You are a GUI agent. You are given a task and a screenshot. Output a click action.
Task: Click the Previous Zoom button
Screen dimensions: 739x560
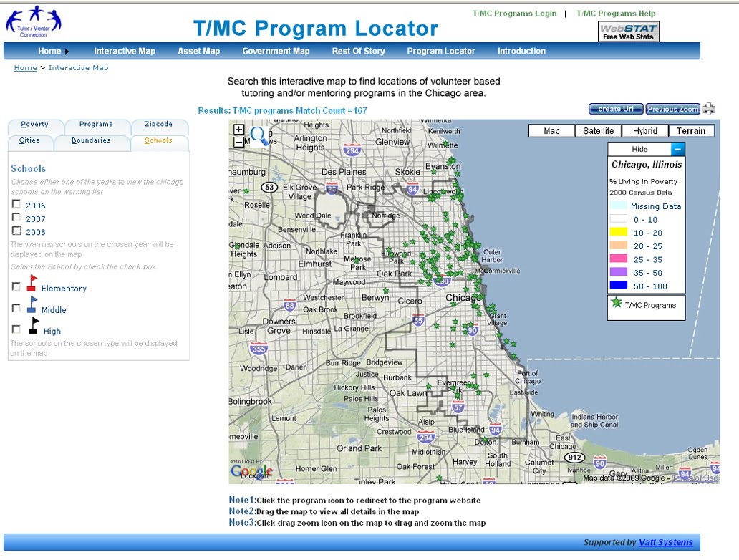click(x=673, y=109)
